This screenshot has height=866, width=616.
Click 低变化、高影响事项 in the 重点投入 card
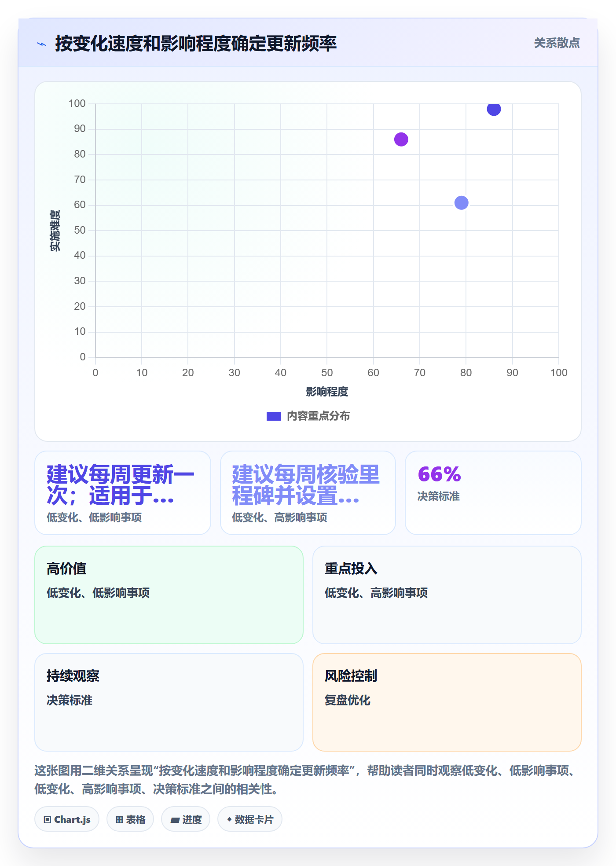[376, 593]
